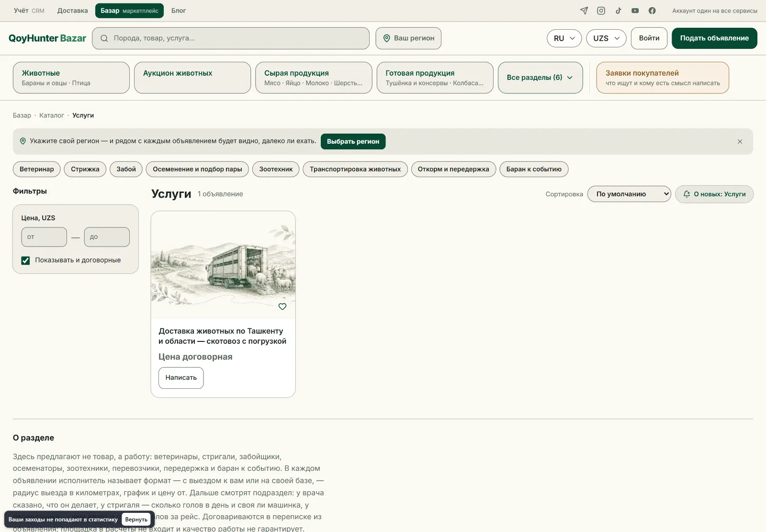Open 'Ваш регион' selector

coord(408,38)
